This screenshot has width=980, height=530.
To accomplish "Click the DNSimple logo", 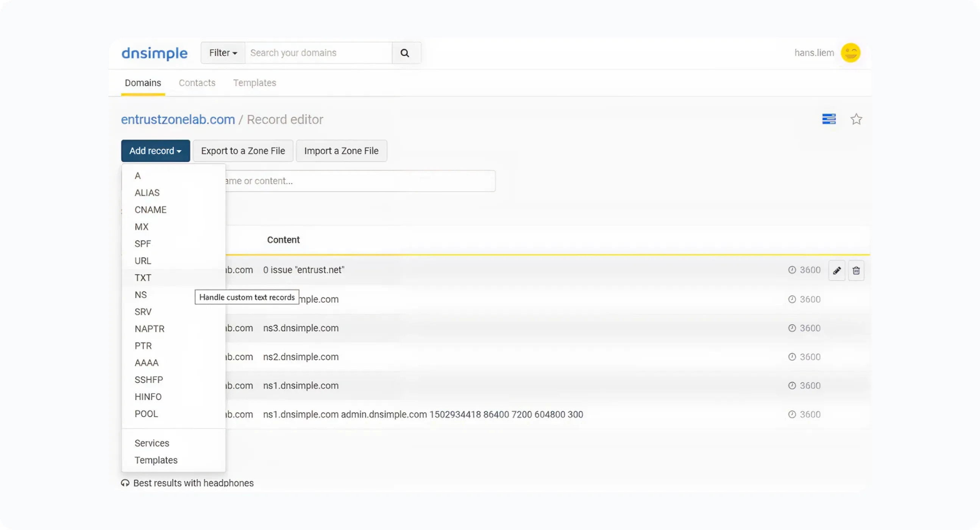I will click(154, 53).
